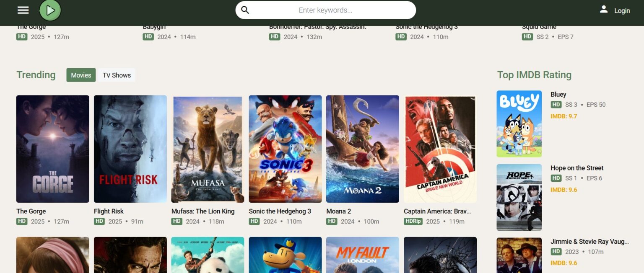Screen dimensions: 644x273
Task: Open the hamburger navigation menu
Action: pyautogui.click(x=23, y=10)
